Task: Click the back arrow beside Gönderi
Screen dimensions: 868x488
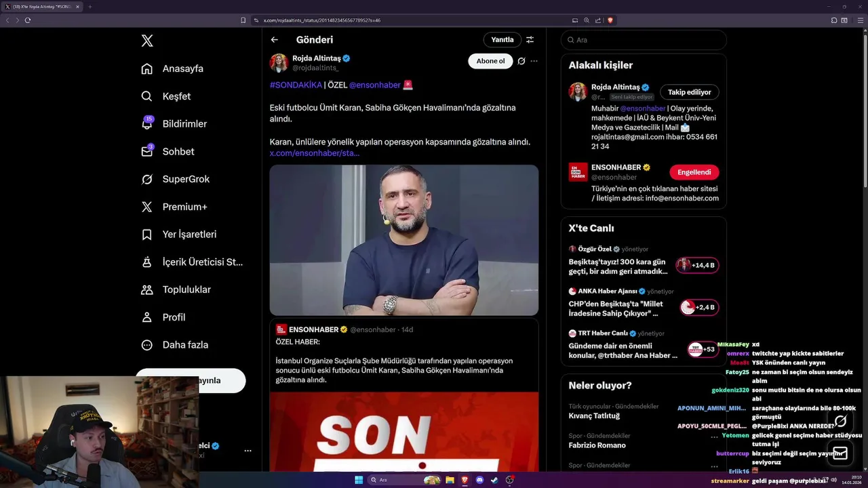Action: pos(274,40)
